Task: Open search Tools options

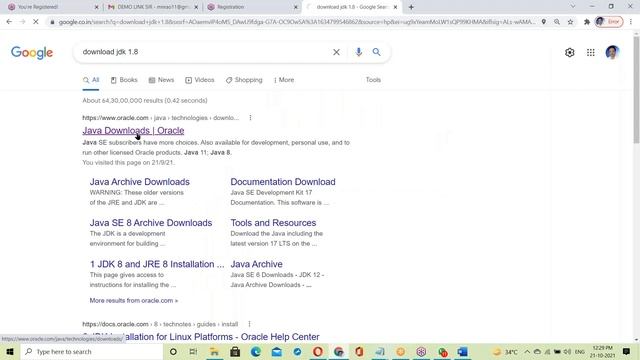Action: pos(373,80)
